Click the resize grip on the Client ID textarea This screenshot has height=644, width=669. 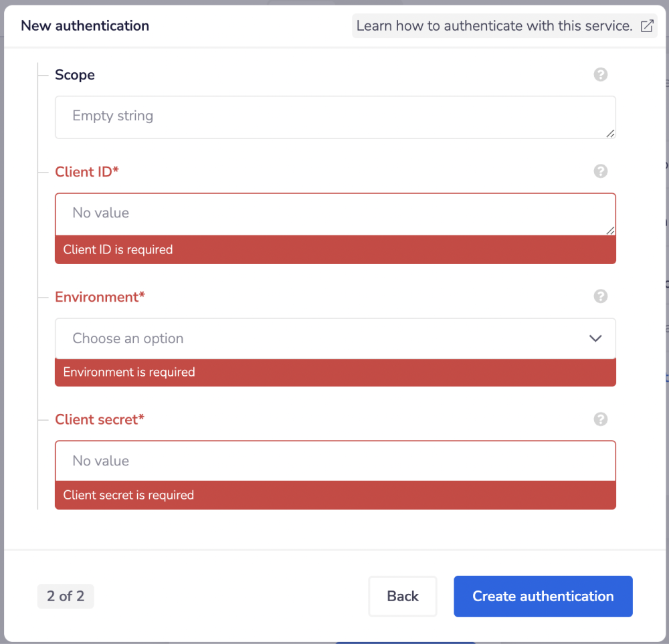point(611,231)
